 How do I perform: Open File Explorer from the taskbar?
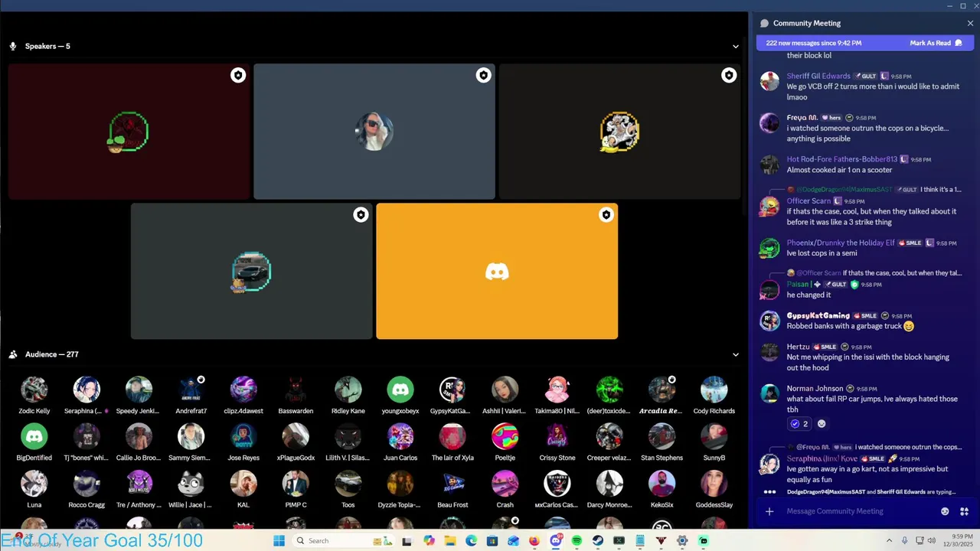[450, 541]
